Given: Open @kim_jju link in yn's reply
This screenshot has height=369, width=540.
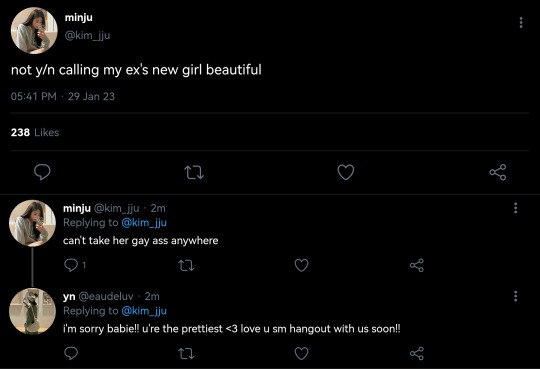Looking at the screenshot, I should pyautogui.click(x=144, y=311).
